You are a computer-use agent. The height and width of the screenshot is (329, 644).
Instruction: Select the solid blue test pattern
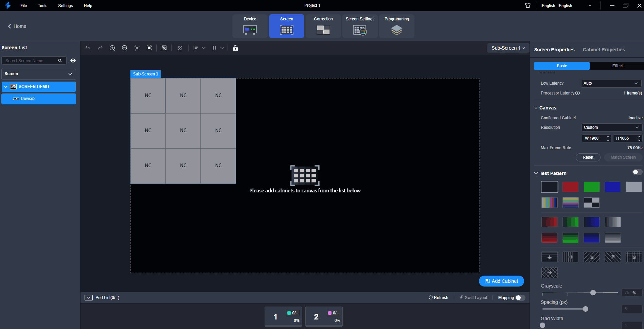613,187
